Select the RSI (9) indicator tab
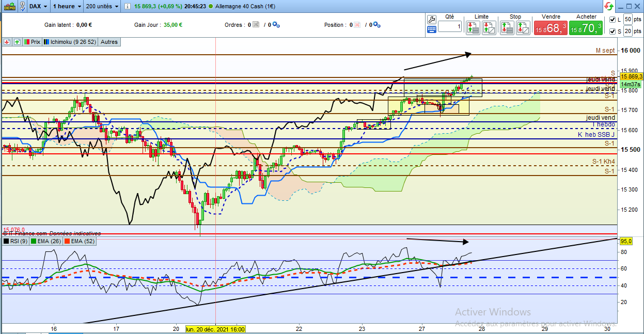 point(16,241)
